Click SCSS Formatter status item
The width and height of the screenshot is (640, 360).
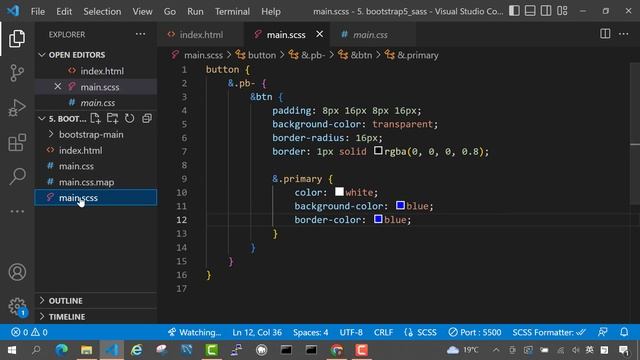pyautogui.click(x=549, y=332)
